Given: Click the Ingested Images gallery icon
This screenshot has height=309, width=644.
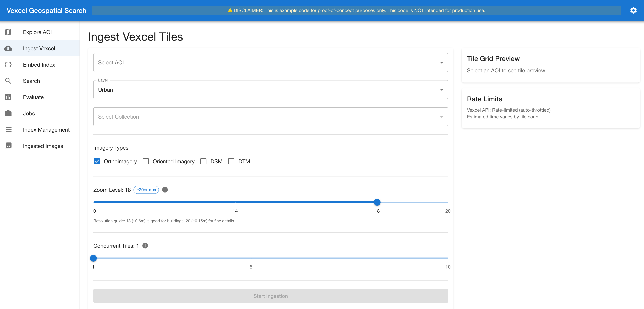Looking at the screenshot, I should 8,146.
